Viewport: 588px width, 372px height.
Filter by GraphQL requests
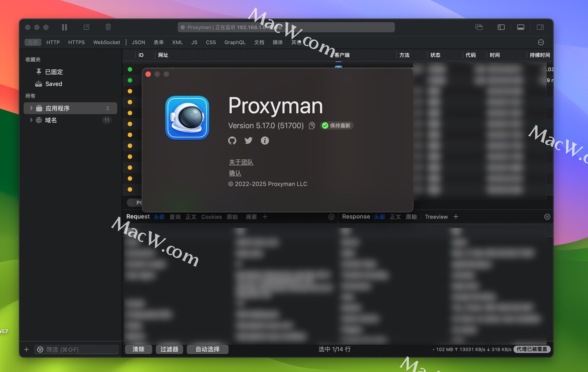point(235,42)
